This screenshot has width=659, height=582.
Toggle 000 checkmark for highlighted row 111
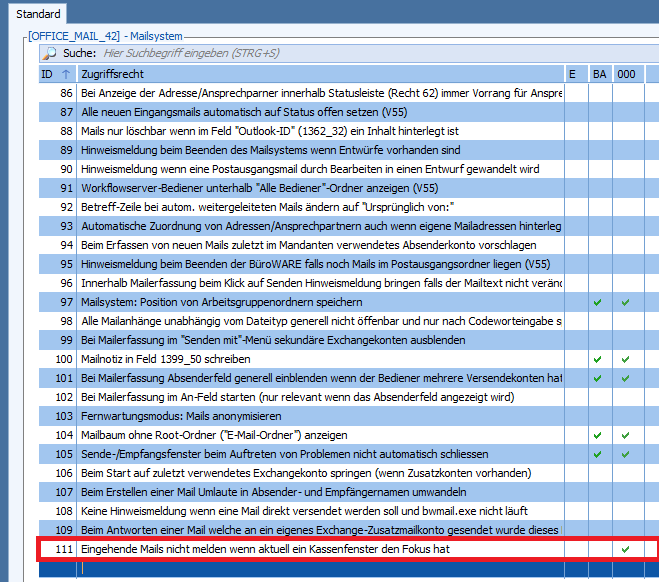(625, 549)
